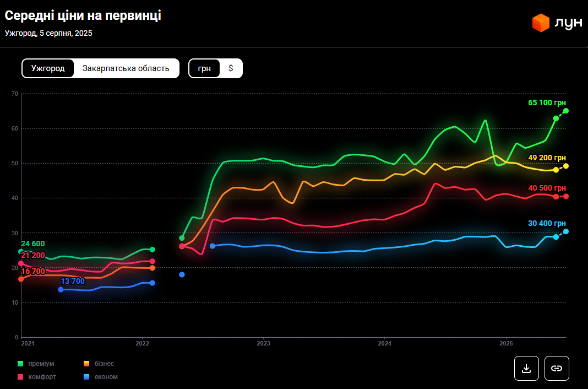Select the Ужгород toggle option

(48, 68)
